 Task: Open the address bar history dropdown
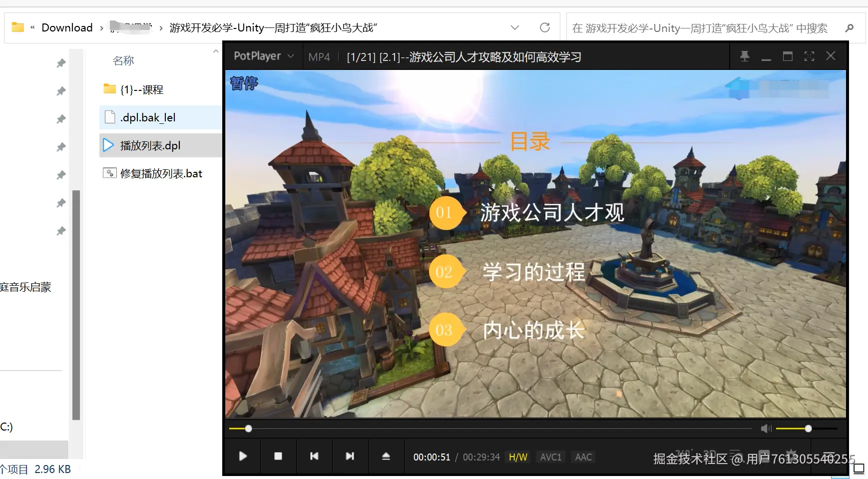pyautogui.click(x=515, y=27)
